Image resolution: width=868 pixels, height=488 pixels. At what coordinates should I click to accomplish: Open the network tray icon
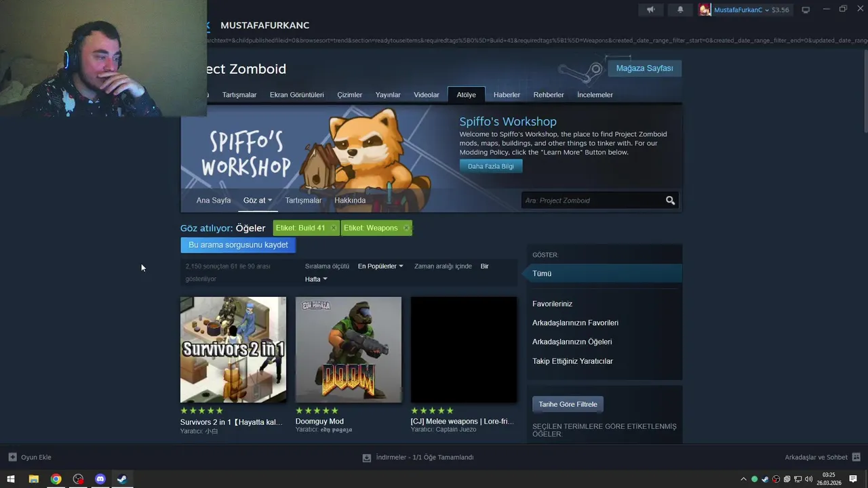coord(798,480)
